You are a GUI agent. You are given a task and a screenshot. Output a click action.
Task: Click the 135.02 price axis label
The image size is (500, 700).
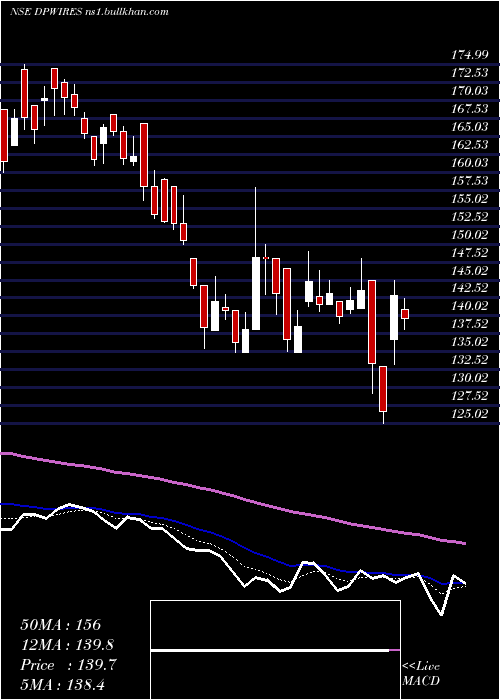coord(470,342)
